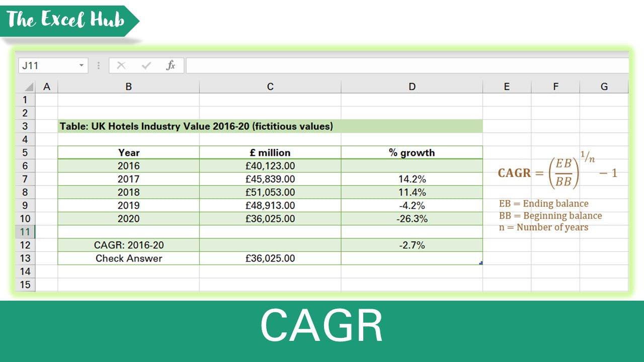Click cell containing 2018
Image resolution: width=644 pixels, height=362 pixels.
click(129, 192)
